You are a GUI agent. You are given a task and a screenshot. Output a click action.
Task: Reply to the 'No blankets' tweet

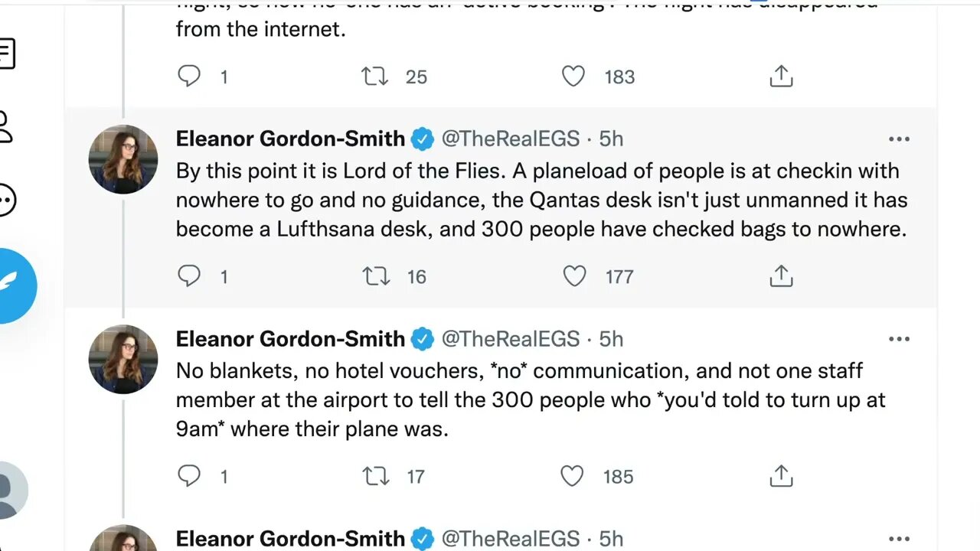coord(189,476)
